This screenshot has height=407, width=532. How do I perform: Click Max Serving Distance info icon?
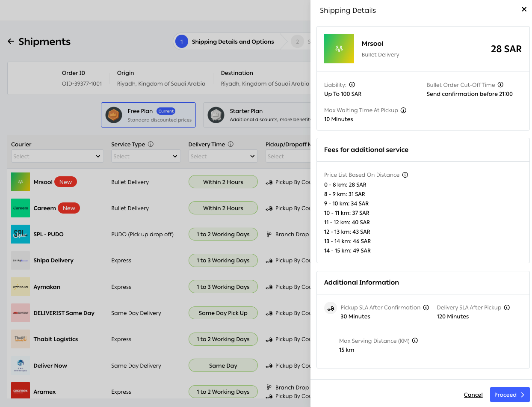(415, 341)
